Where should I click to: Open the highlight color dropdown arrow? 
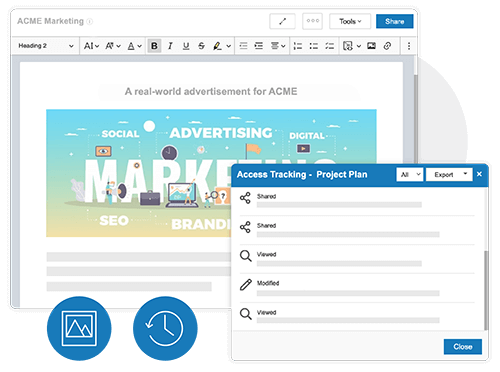click(x=228, y=46)
